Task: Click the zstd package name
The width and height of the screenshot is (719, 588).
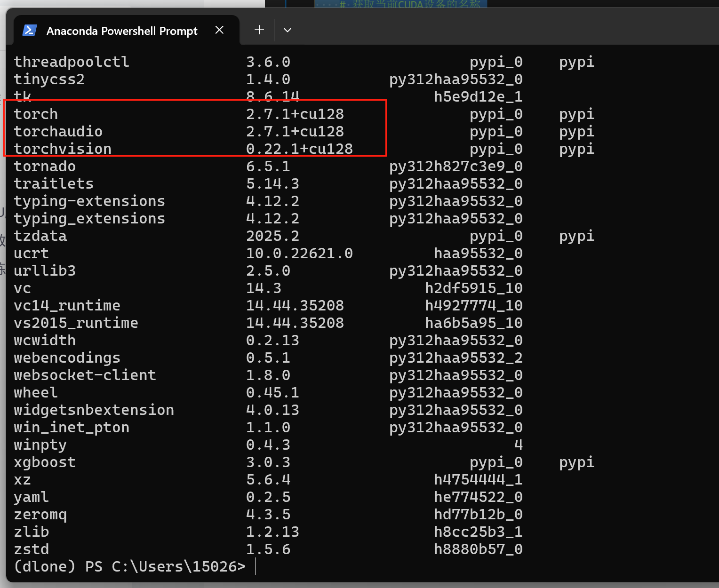Action: click(x=32, y=549)
